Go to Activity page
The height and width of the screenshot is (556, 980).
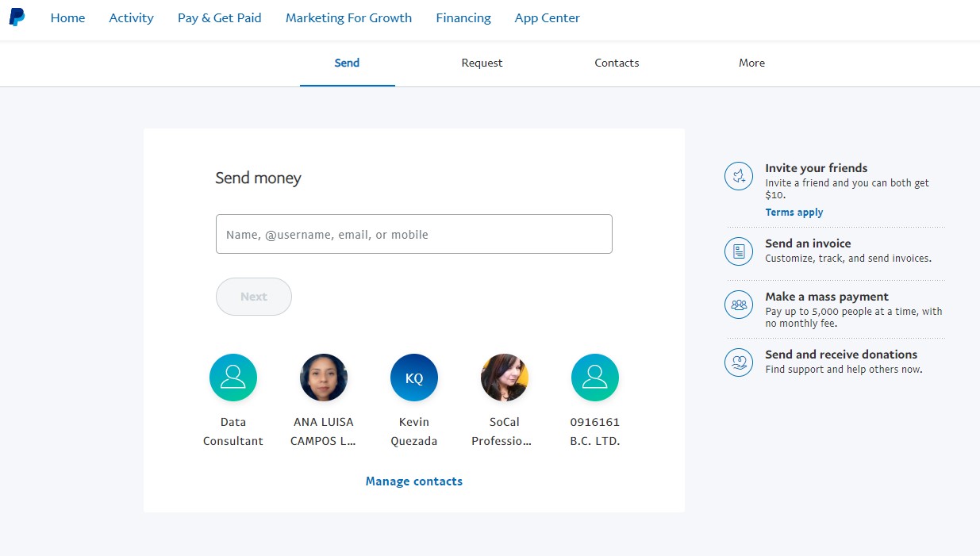click(131, 17)
